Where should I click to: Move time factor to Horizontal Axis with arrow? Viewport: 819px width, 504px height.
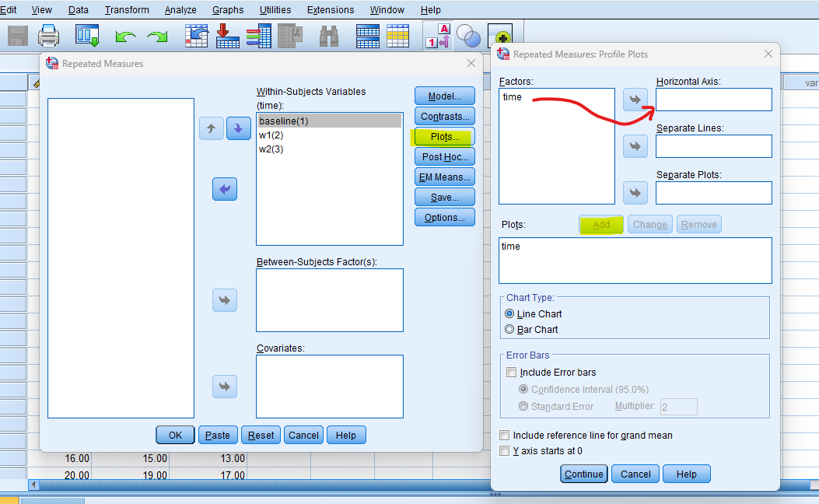[635, 100]
